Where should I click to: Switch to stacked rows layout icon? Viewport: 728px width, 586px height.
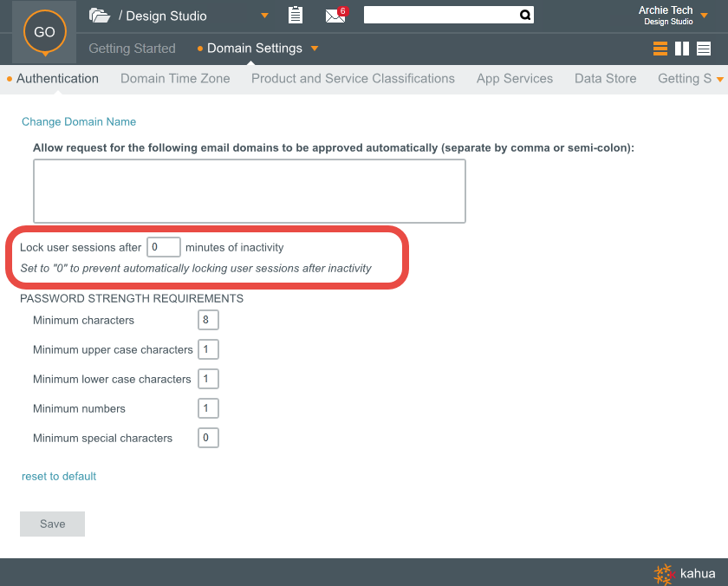click(x=660, y=49)
